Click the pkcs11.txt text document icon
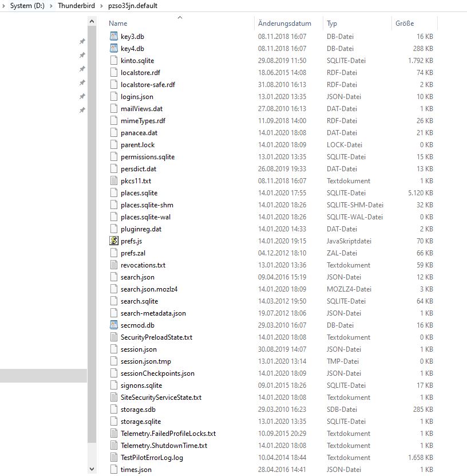This screenshot has width=467, height=476. (114, 181)
